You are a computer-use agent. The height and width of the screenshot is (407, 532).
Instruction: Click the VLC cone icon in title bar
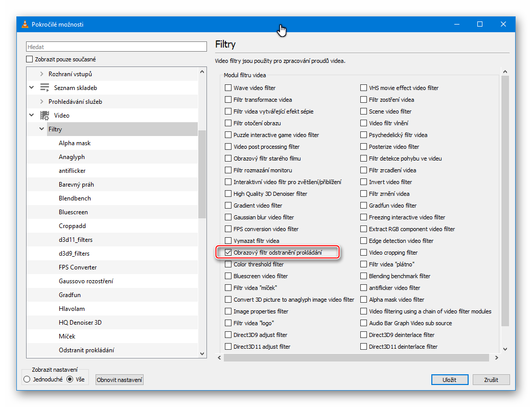[x=25, y=24]
